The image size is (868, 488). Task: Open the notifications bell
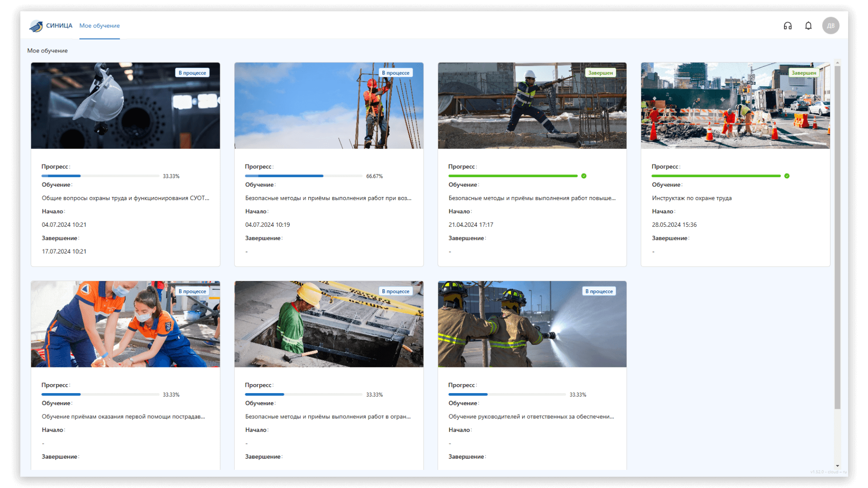point(808,26)
